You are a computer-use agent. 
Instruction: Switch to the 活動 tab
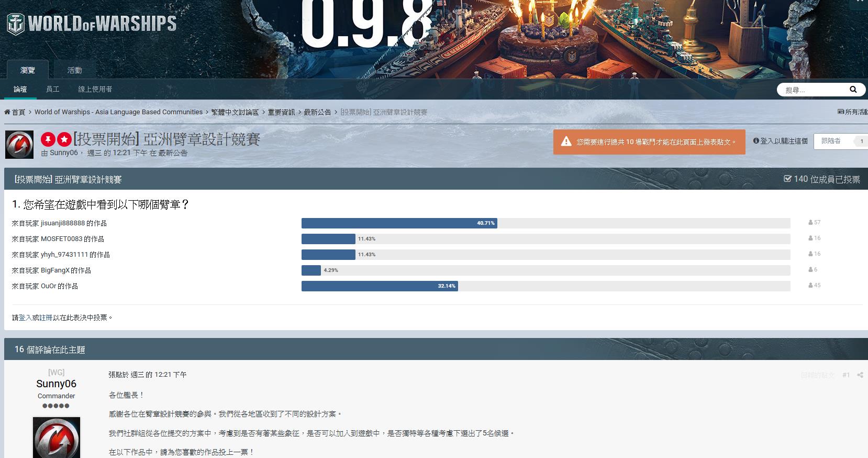[74, 70]
